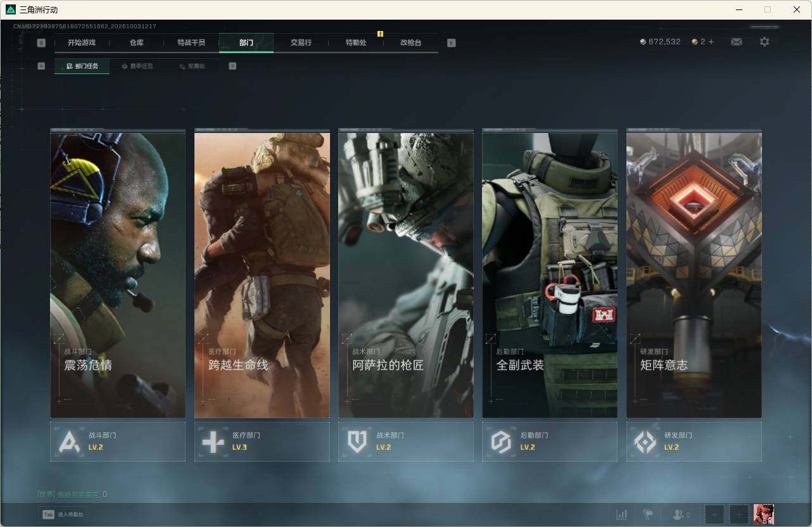Switch to the 特勤处 tab
This screenshot has height=527, width=812.
click(356, 42)
